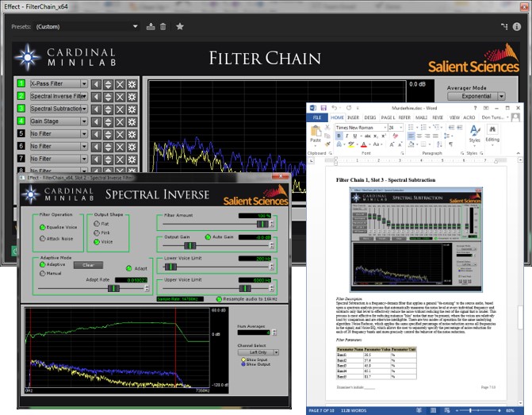
Task: Save the preset in Filter Chain window
Action: pos(151,26)
